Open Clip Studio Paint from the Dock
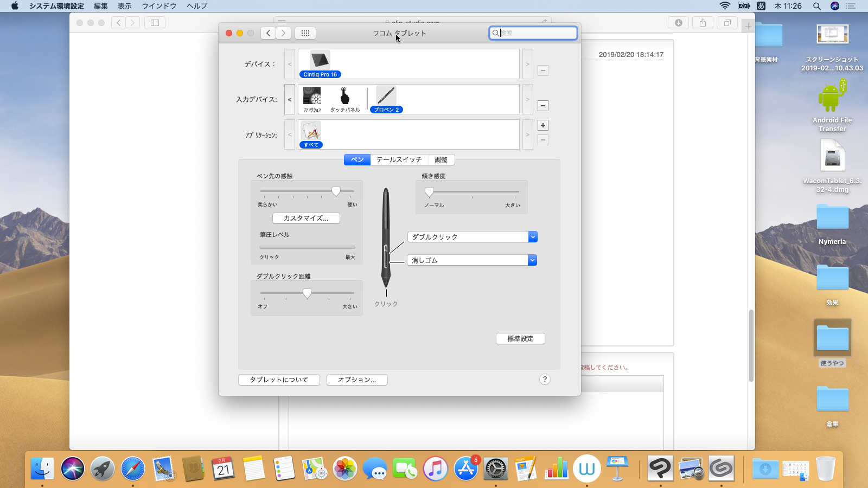Image resolution: width=868 pixels, height=488 pixels. pyautogui.click(x=660, y=468)
